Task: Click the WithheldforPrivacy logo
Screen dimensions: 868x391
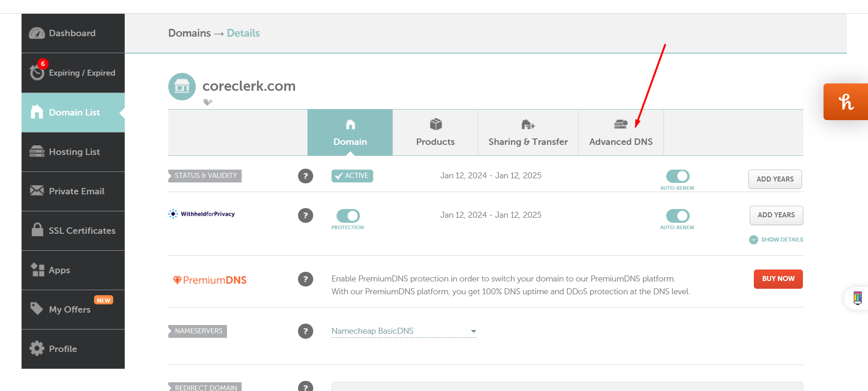Action: (x=202, y=214)
